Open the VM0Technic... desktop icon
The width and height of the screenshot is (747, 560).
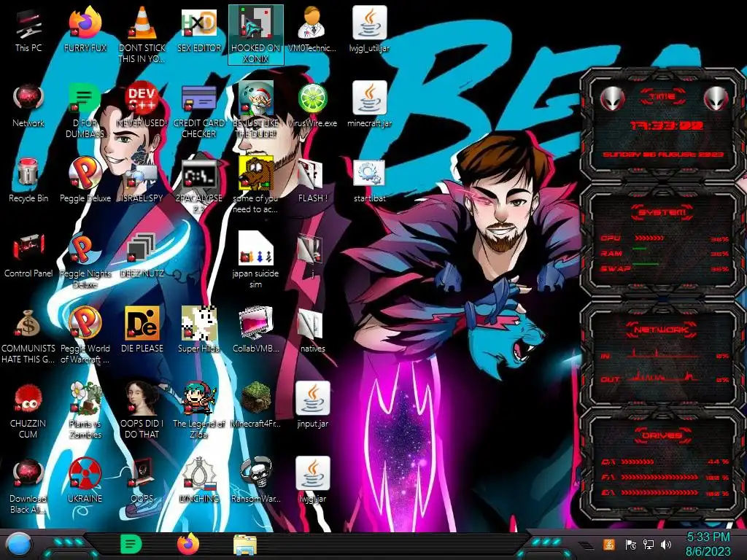pyautogui.click(x=312, y=28)
